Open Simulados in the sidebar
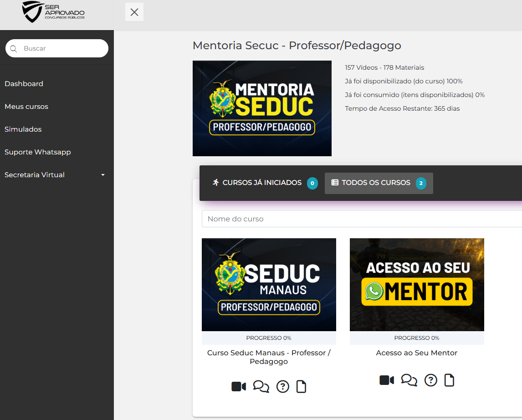This screenshot has width=522, height=420. [x=23, y=129]
